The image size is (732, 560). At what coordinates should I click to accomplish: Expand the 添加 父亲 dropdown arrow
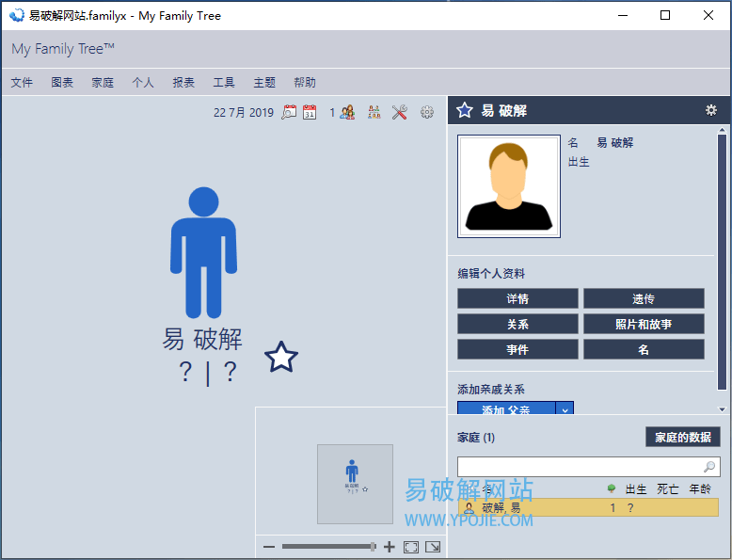(x=565, y=409)
